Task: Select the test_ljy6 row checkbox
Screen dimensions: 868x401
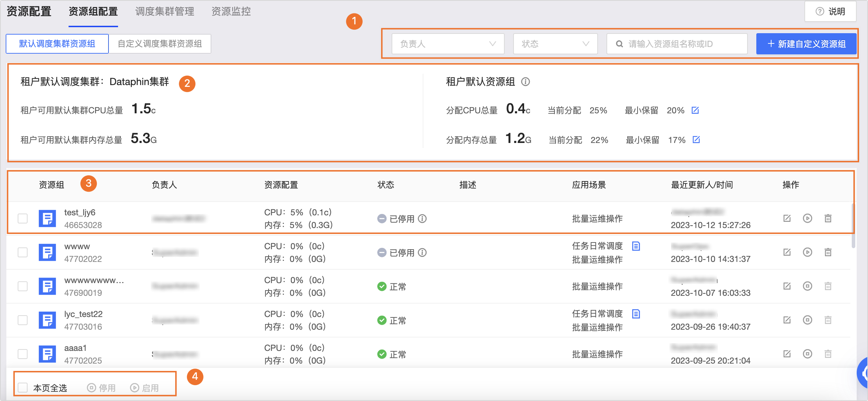Action: click(x=23, y=219)
